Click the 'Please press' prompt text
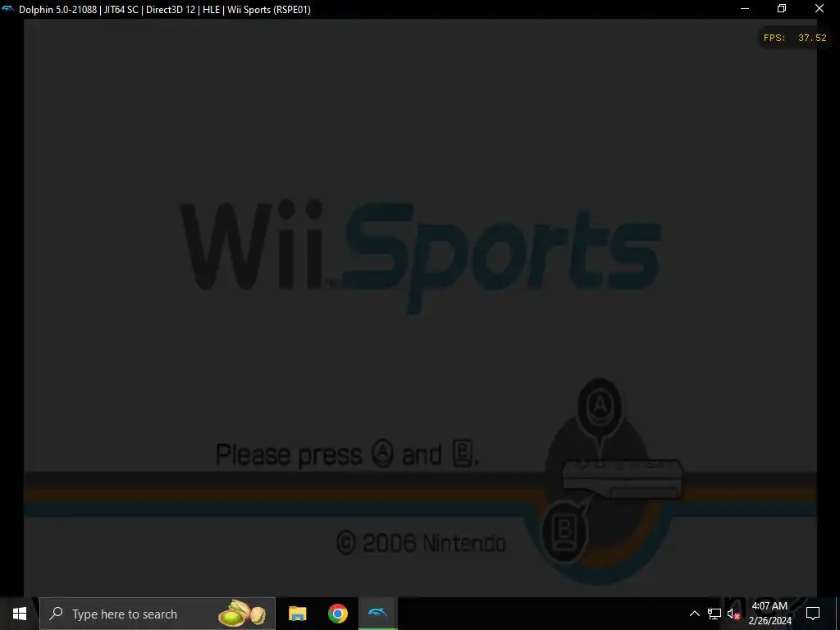The image size is (840, 630). coord(289,454)
